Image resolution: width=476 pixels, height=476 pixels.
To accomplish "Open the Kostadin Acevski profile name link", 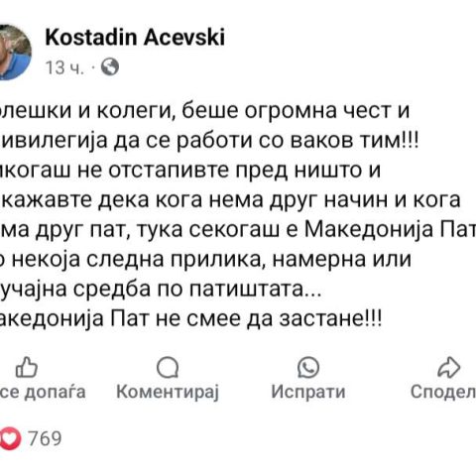I will (135, 37).
